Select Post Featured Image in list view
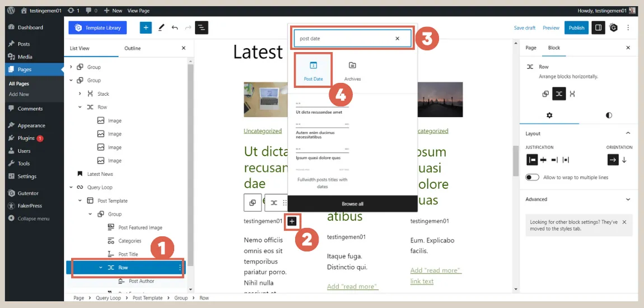644x308 pixels. click(x=140, y=227)
